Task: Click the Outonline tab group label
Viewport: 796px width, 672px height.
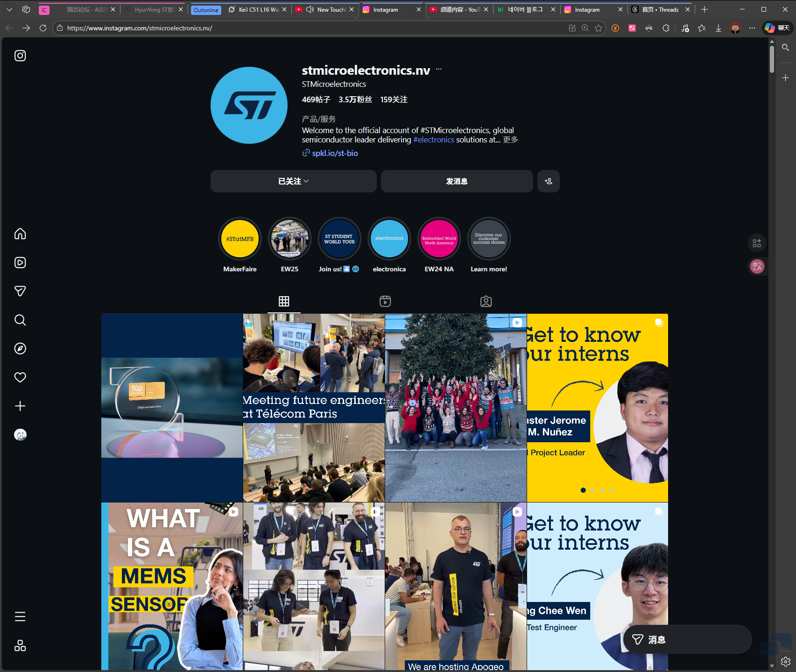Action: [206, 10]
